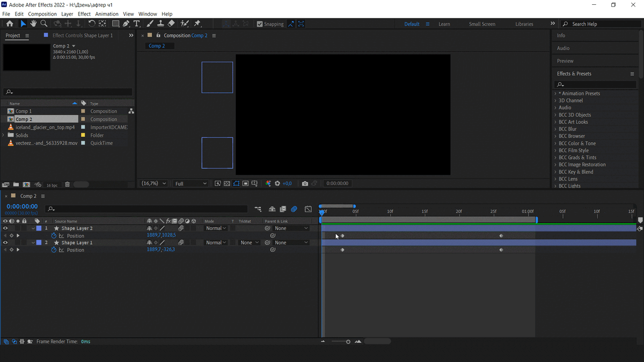Open the Graph Editor icon in timeline
644x362 pixels.
[x=308, y=209]
